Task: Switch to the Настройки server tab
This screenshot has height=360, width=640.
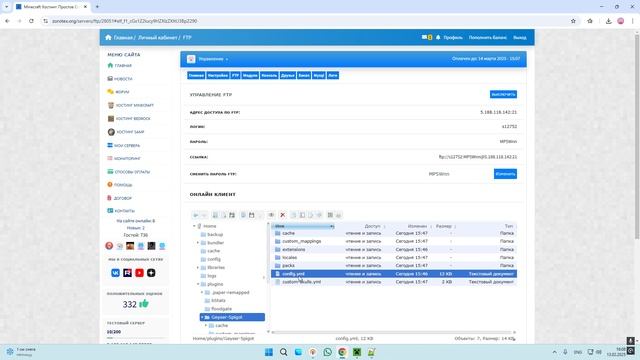Action: pyautogui.click(x=218, y=76)
